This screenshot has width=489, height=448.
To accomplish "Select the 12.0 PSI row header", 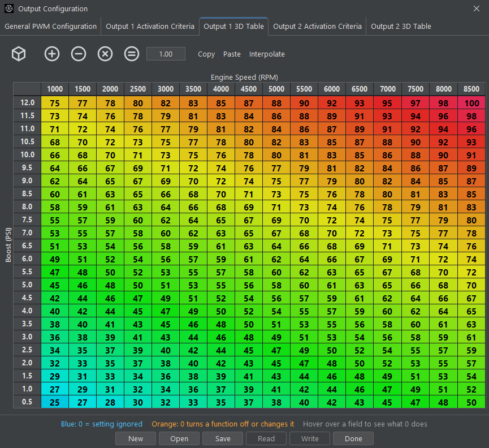I will (28, 102).
